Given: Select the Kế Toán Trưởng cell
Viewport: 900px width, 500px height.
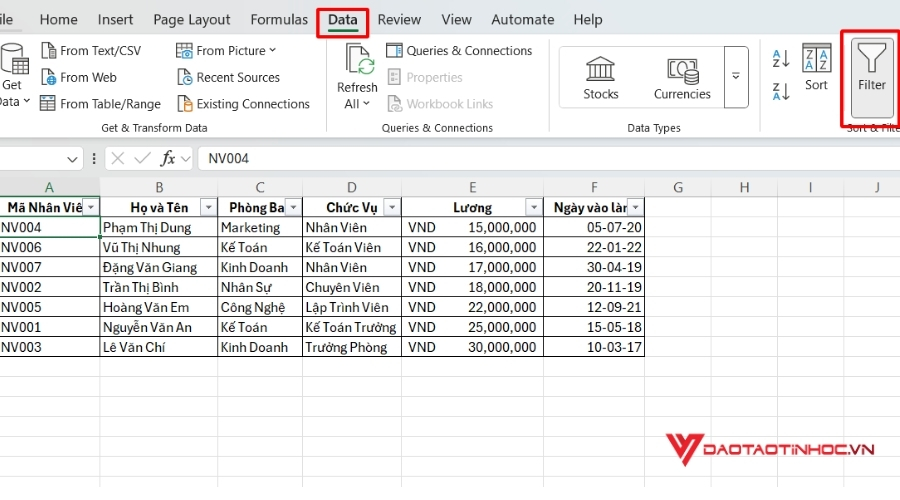Looking at the screenshot, I should tap(352, 327).
